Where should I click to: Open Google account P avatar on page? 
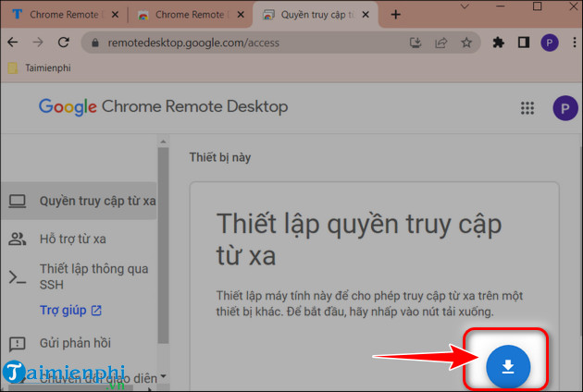pos(565,108)
